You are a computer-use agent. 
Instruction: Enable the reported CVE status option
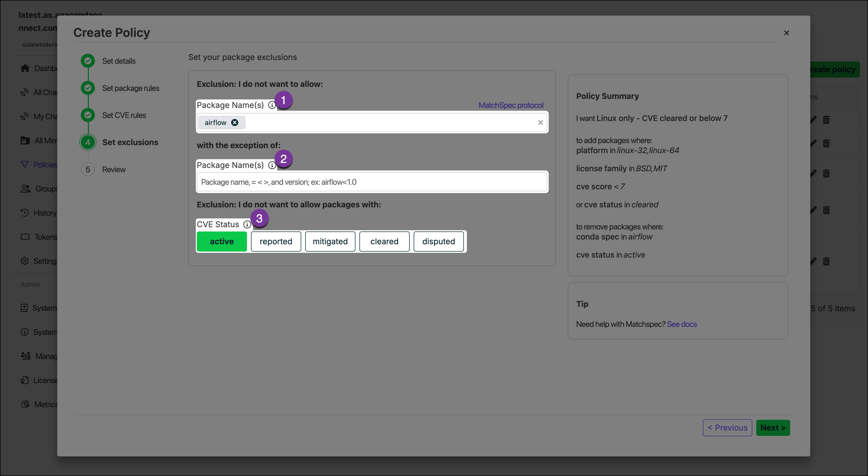276,241
